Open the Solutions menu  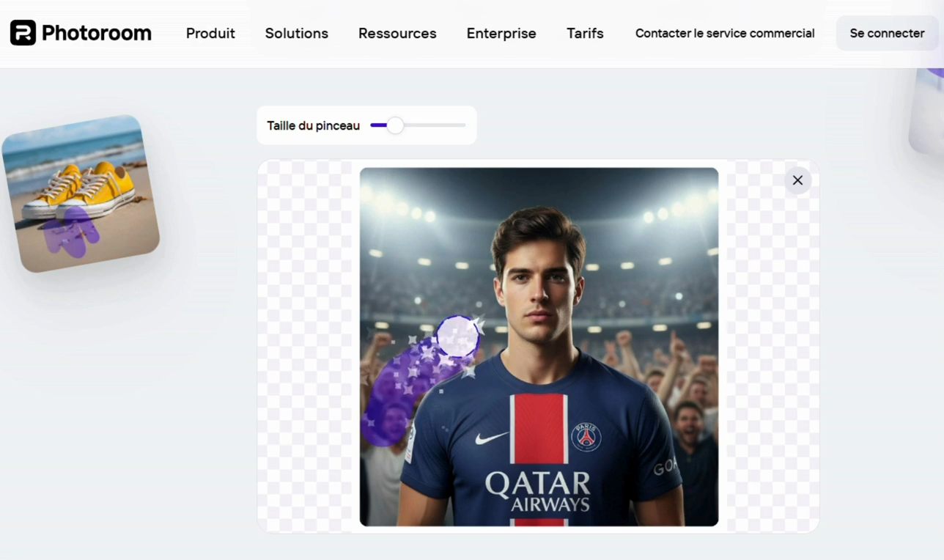click(296, 33)
